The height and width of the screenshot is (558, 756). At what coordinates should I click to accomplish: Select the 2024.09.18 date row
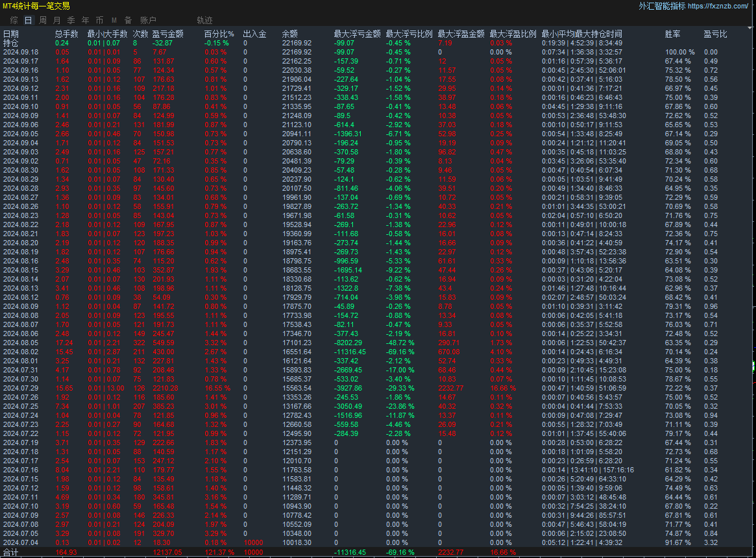(21, 52)
